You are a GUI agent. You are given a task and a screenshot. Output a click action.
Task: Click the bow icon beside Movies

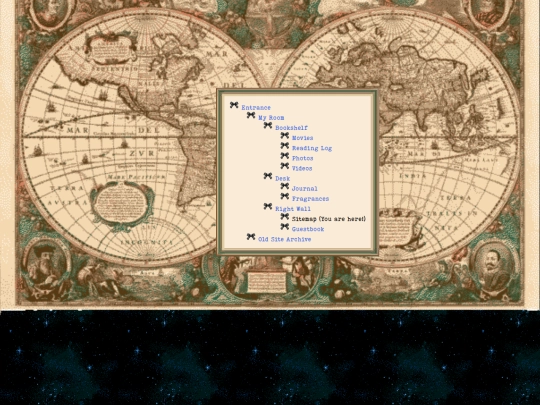pyautogui.click(x=285, y=135)
